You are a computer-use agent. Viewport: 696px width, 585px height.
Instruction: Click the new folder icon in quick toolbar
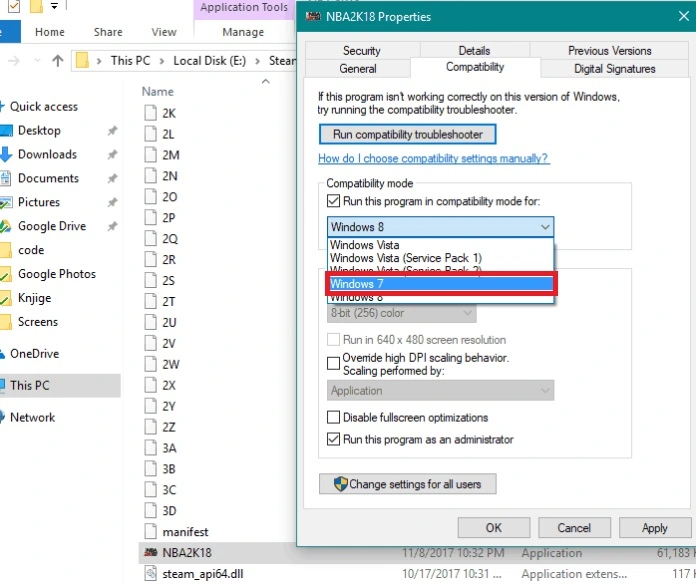click(36, 6)
